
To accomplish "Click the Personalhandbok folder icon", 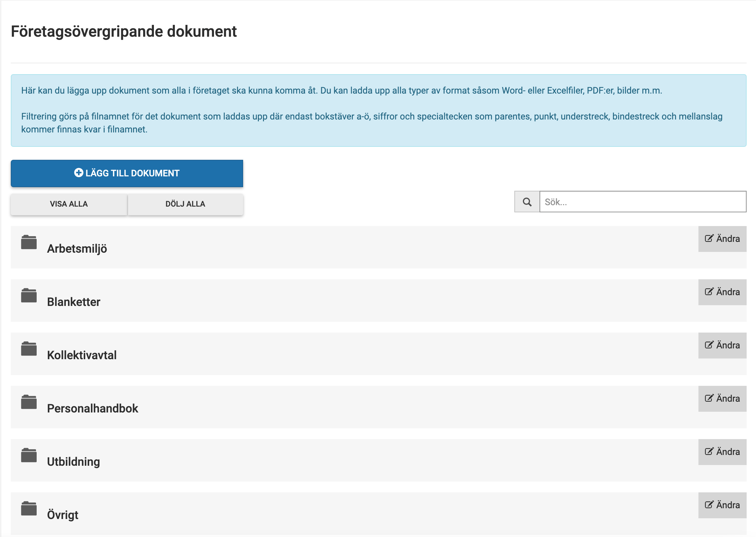I will (29, 402).
